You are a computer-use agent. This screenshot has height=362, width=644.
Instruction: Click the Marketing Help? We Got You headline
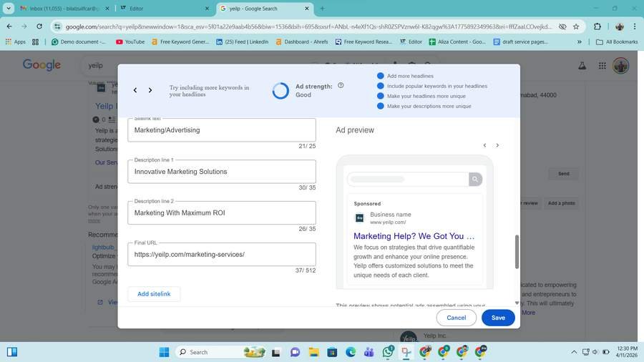point(414,236)
